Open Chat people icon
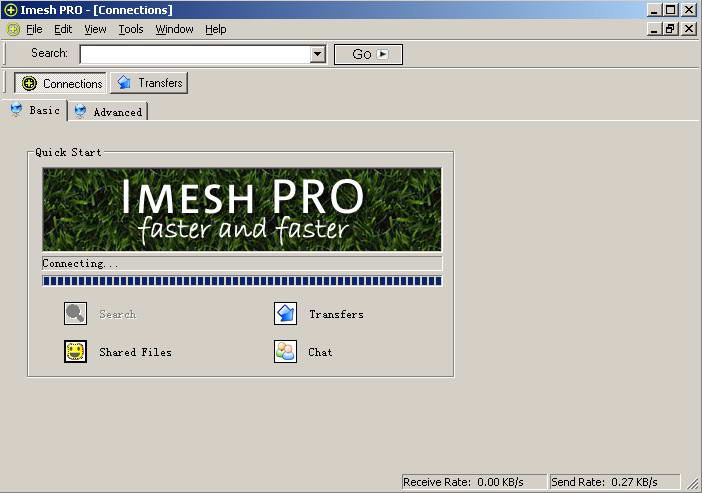The width and height of the screenshot is (702, 493). (285, 352)
